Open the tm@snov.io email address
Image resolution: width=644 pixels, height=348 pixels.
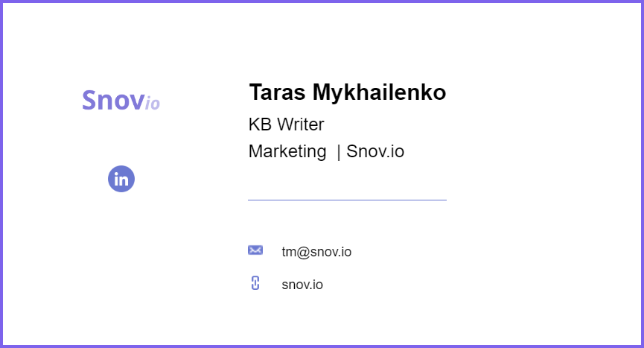[x=316, y=251]
